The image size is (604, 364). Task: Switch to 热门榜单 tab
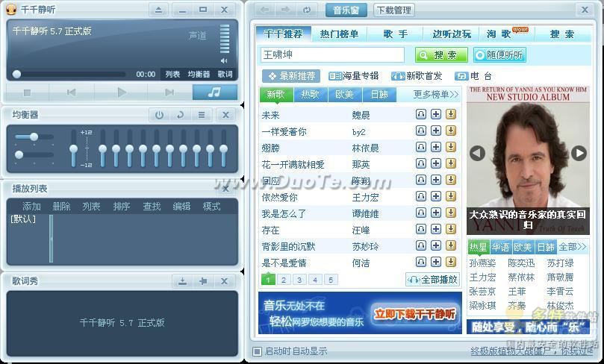[340, 34]
